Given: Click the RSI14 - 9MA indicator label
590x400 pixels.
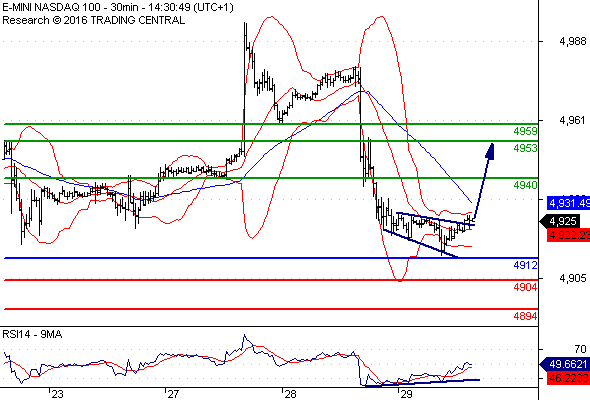Looking at the screenshot, I should click(32, 334).
